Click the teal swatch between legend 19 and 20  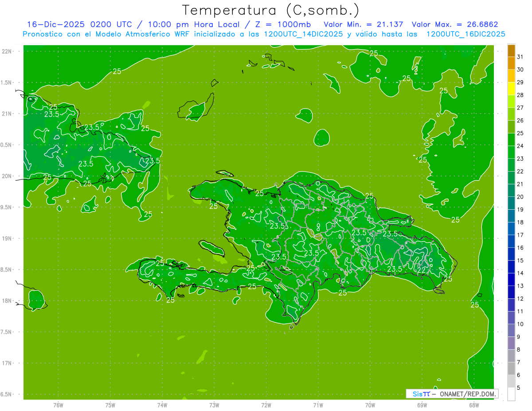click(x=511, y=204)
